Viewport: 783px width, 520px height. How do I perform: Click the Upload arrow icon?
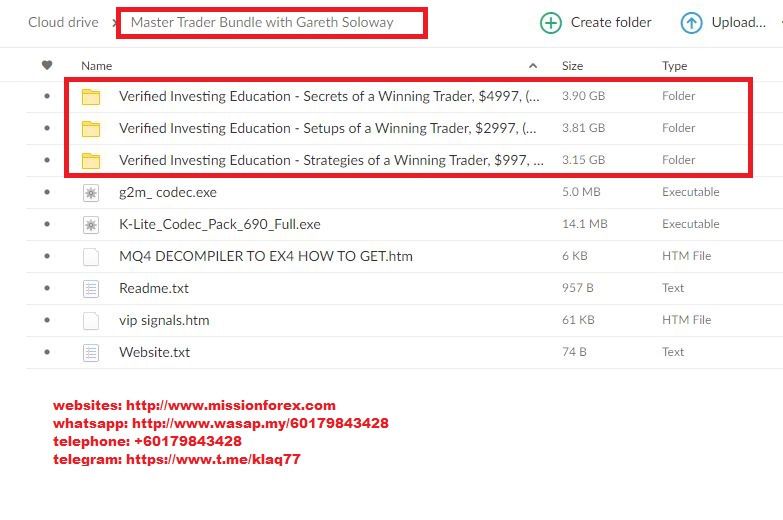pos(691,23)
